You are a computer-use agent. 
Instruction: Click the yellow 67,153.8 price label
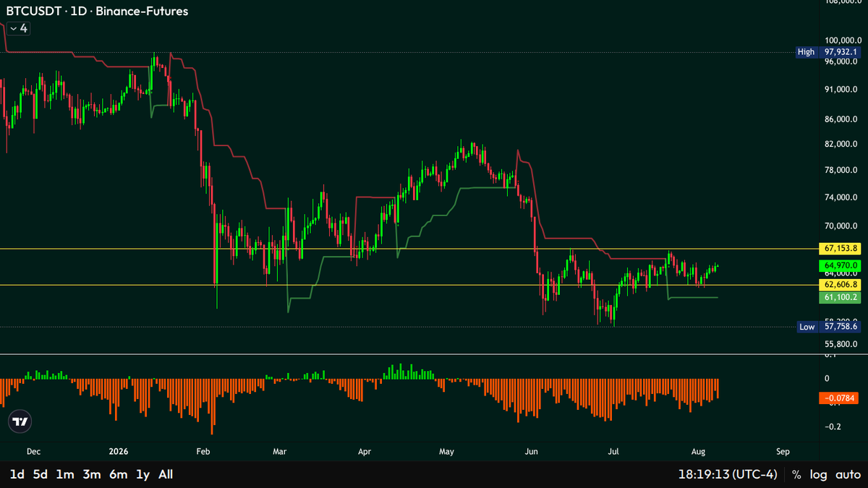coord(841,249)
